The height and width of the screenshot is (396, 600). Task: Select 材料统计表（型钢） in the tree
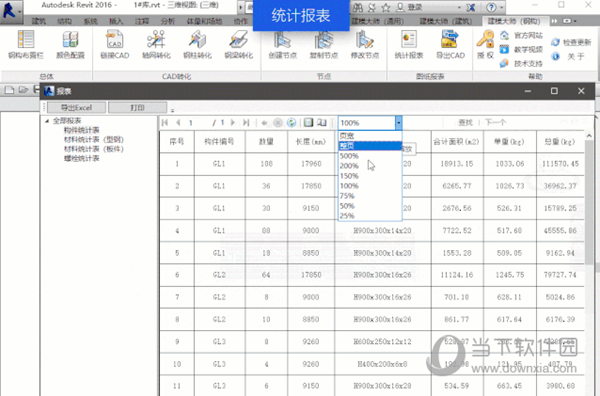94,139
